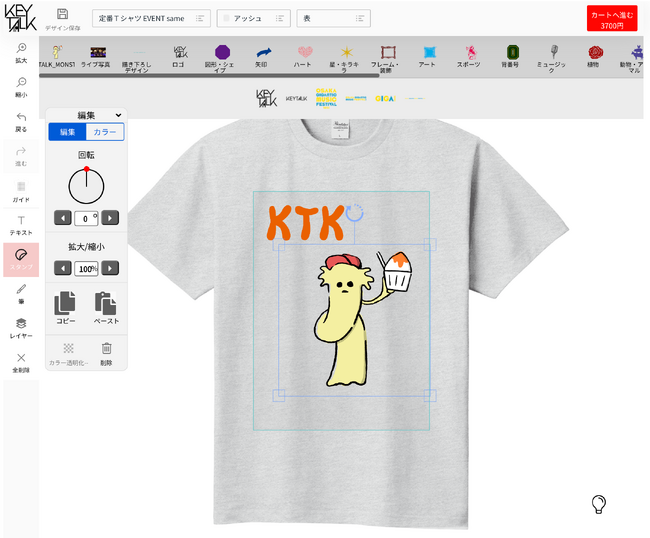The image size is (650, 538).
Task: Click the rotate handle above selection
Action: pyautogui.click(x=354, y=212)
